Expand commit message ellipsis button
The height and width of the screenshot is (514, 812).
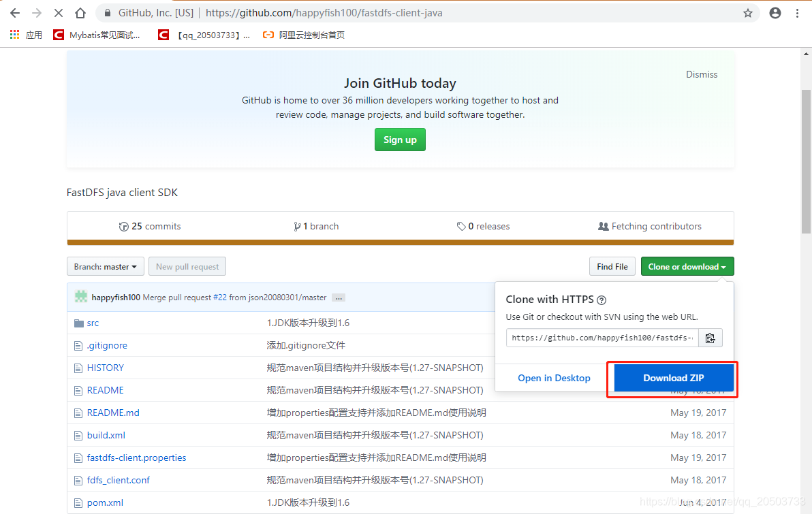point(339,298)
